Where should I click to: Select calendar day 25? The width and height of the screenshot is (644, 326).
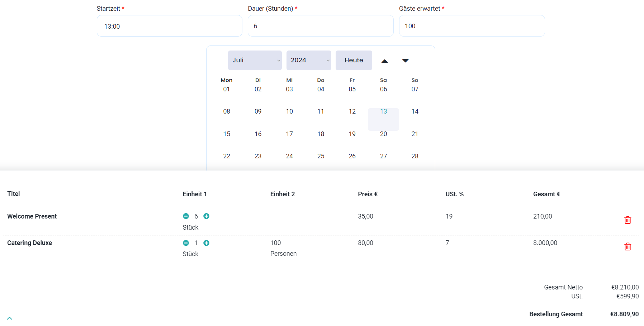[321, 156]
